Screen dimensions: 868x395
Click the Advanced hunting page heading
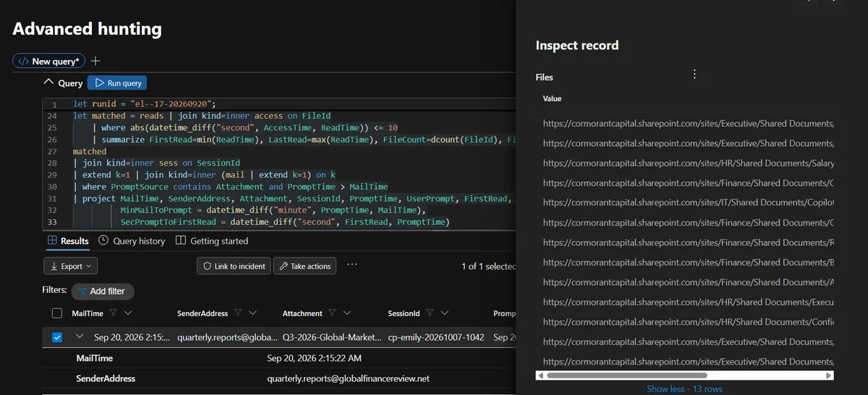[88, 29]
